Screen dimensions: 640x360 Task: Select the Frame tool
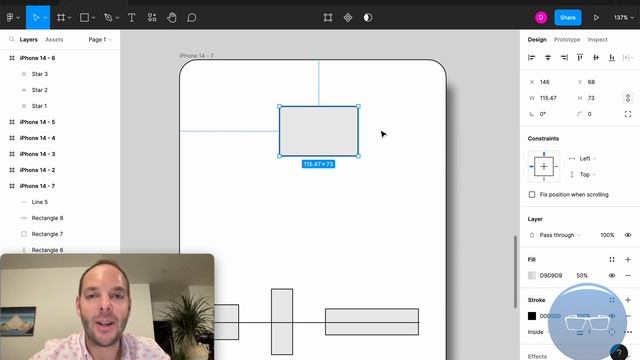(61, 18)
